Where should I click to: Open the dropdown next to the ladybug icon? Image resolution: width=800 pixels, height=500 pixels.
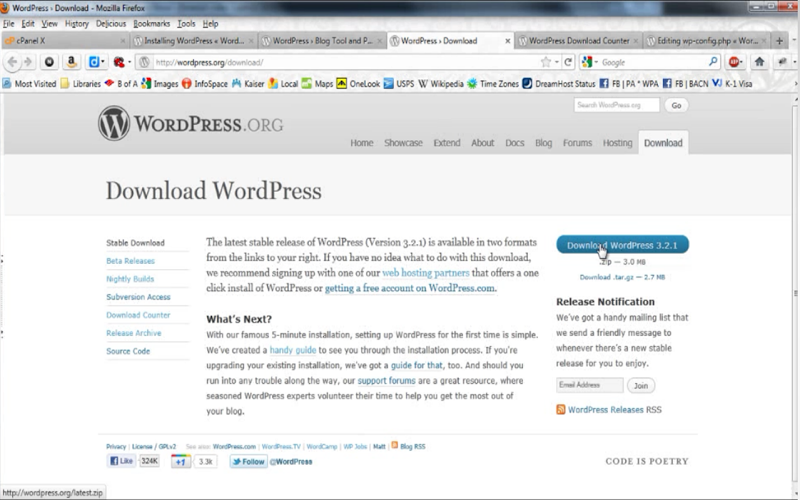129,62
